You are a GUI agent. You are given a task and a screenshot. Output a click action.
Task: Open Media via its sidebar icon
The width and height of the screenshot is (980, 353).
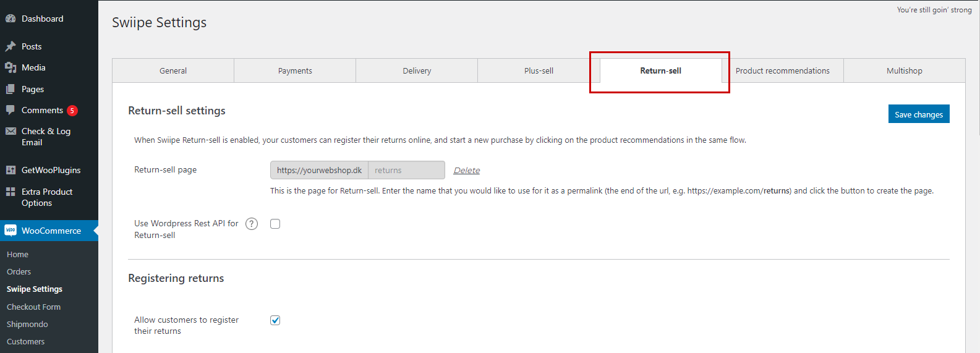click(11, 67)
